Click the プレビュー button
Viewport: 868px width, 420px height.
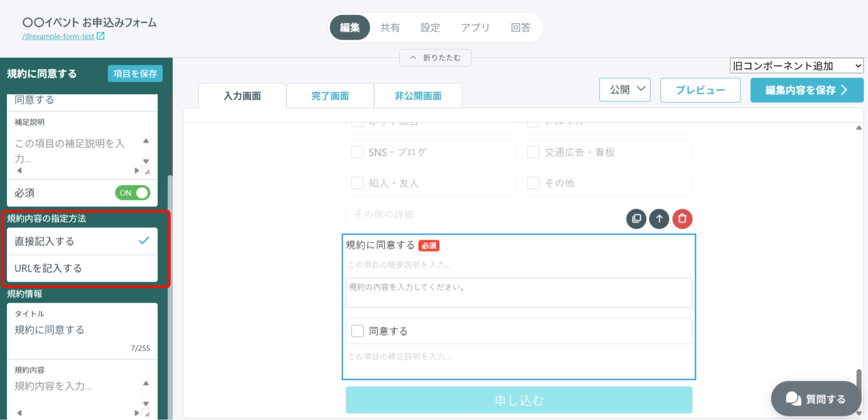[700, 90]
